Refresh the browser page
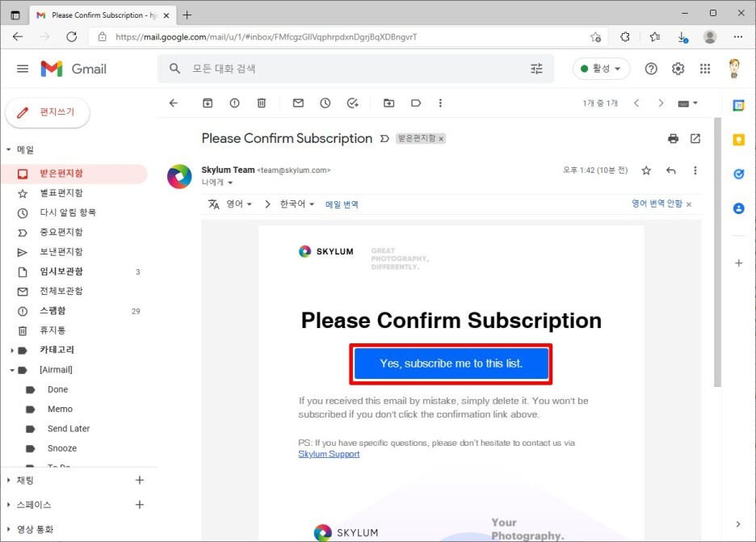This screenshot has width=756, height=542. [71, 37]
